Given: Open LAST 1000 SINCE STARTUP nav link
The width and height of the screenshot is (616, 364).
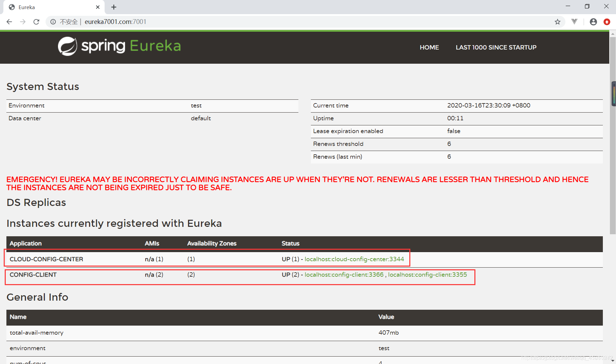Looking at the screenshot, I should click(x=496, y=48).
